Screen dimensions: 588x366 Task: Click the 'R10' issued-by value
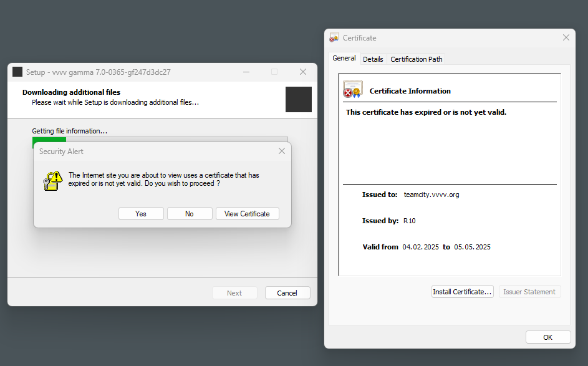pyautogui.click(x=410, y=221)
